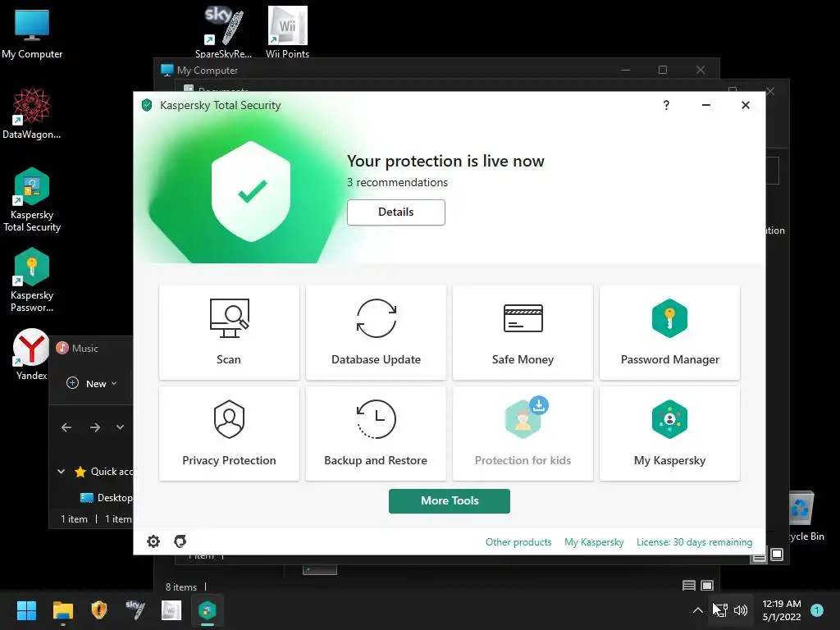The height and width of the screenshot is (630, 840).
Task: Switch to details view in My Computer window
Action: point(689,586)
